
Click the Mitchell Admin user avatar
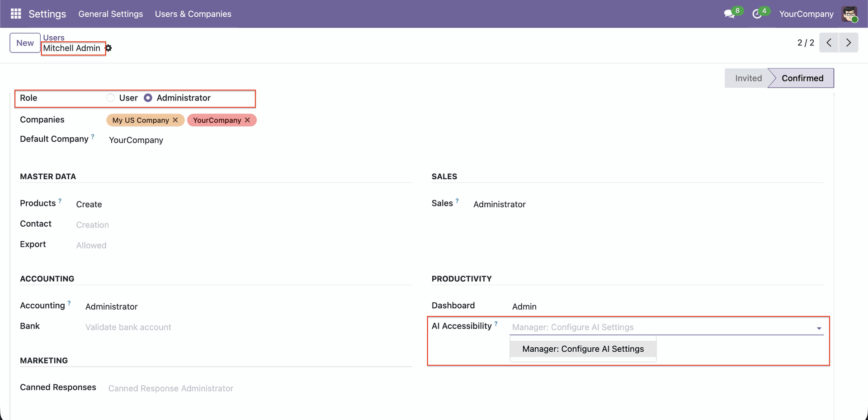(849, 14)
